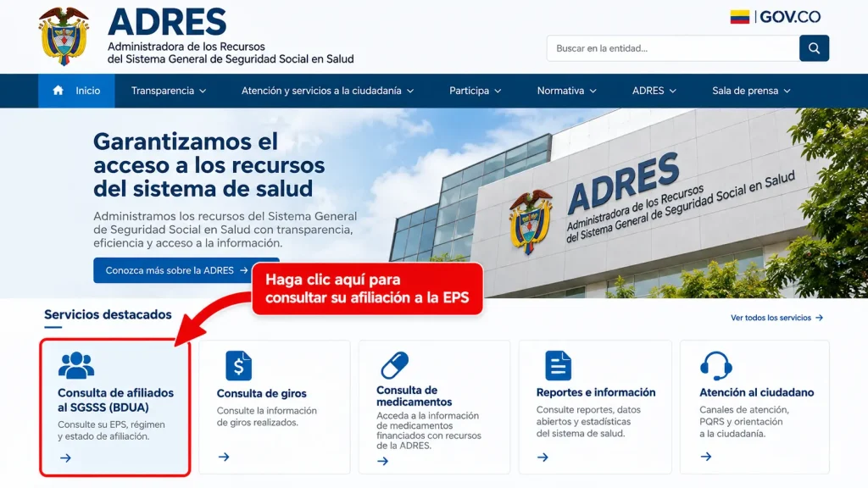Click 'Consulte reportes, datos abiertos' description text
The height and width of the screenshot is (488, 868).
[588, 422]
